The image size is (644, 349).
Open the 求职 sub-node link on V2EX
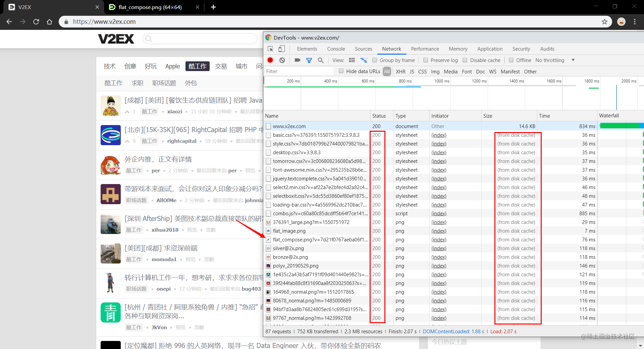click(137, 83)
